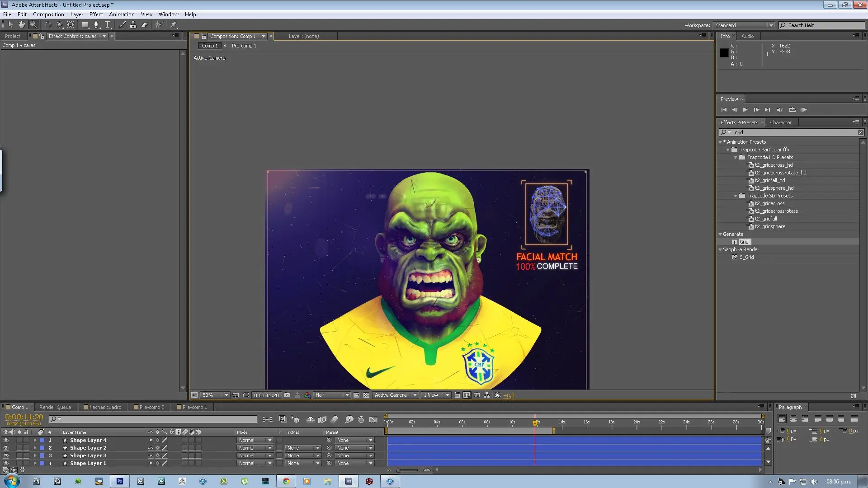868x488 pixels.
Task: Select the Horizontal Type tool
Action: [x=108, y=25]
